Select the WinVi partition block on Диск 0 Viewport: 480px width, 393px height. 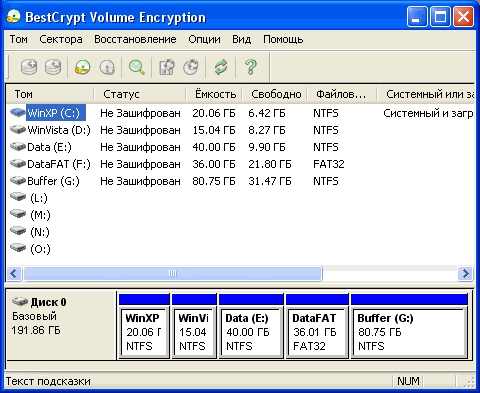pos(194,332)
